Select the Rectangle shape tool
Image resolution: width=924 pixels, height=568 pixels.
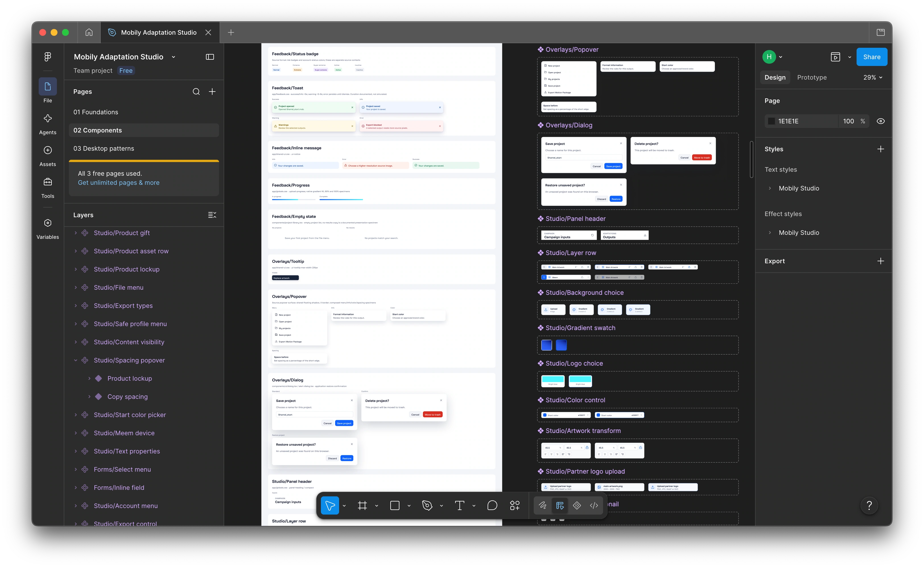pyautogui.click(x=395, y=506)
